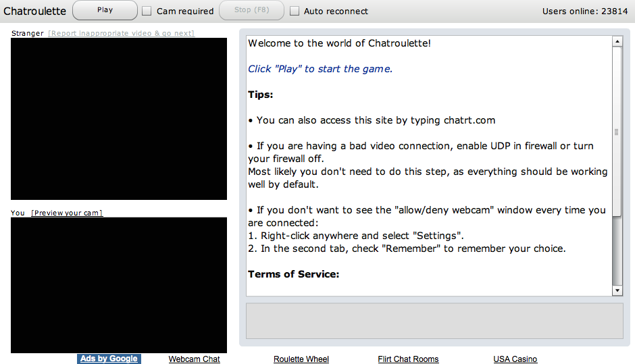Toggle the Auto reconnect checkbox

[x=295, y=11]
